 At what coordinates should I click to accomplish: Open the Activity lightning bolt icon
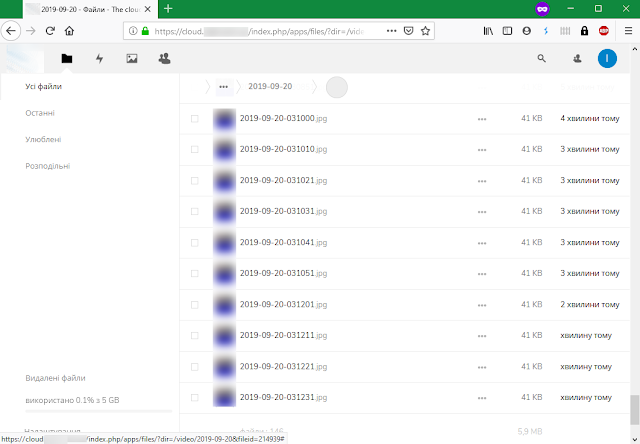pyautogui.click(x=99, y=59)
